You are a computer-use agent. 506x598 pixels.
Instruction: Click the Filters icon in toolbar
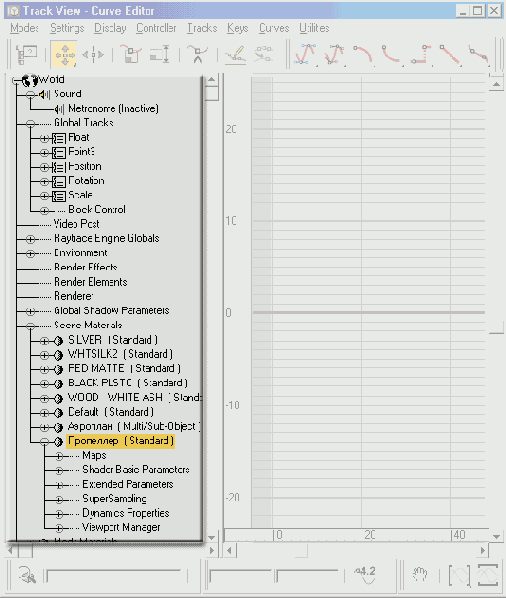click(x=26, y=54)
